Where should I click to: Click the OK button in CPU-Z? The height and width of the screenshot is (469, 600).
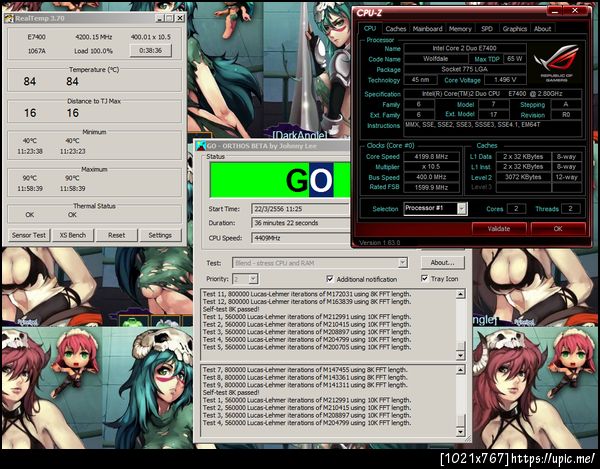point(558,228)
